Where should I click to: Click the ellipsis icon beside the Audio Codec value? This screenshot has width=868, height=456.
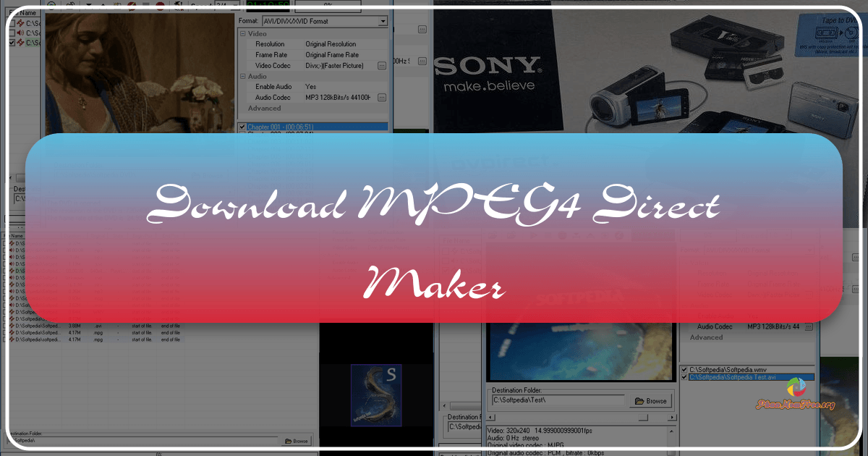(382, 97)
